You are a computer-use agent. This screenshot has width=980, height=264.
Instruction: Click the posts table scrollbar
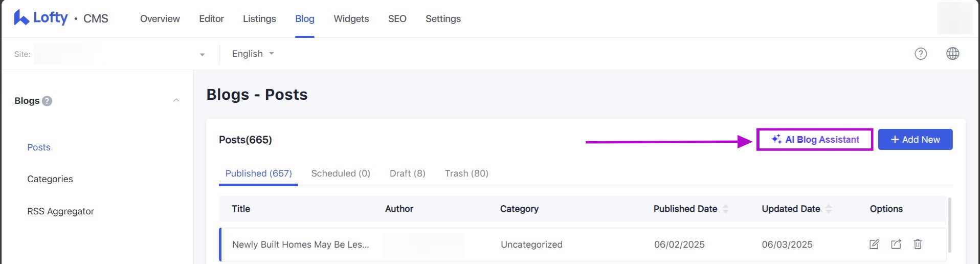point(949,225)
